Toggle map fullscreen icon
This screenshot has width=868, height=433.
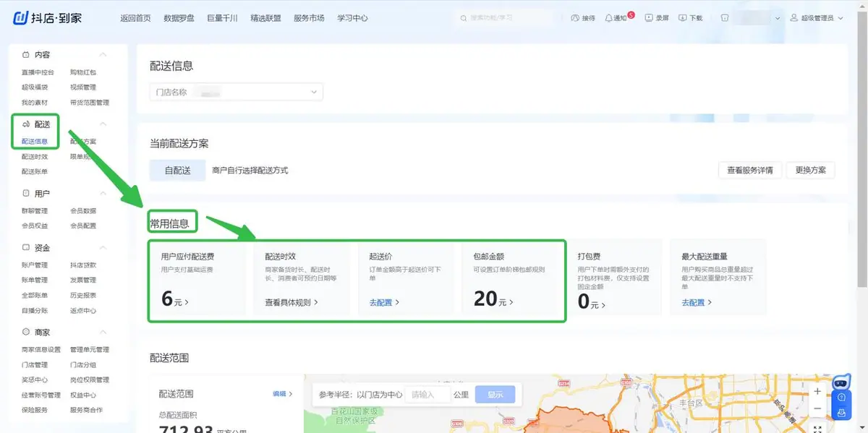[817, 429]
